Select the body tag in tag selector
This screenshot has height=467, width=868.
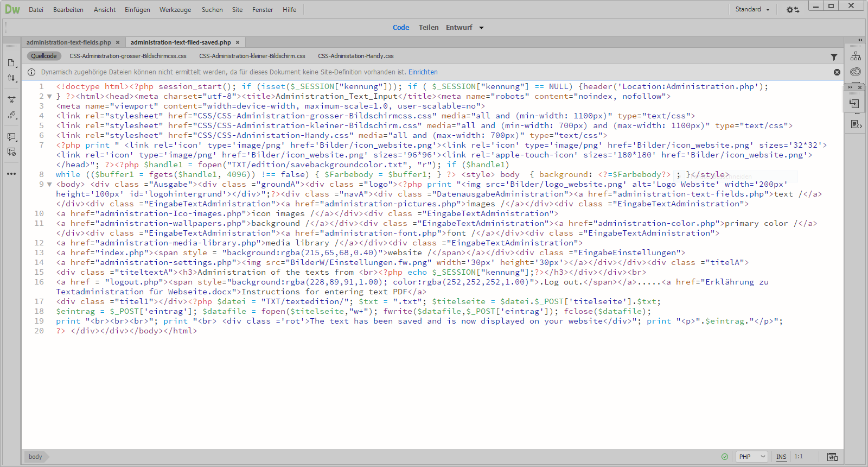[35, 457]
